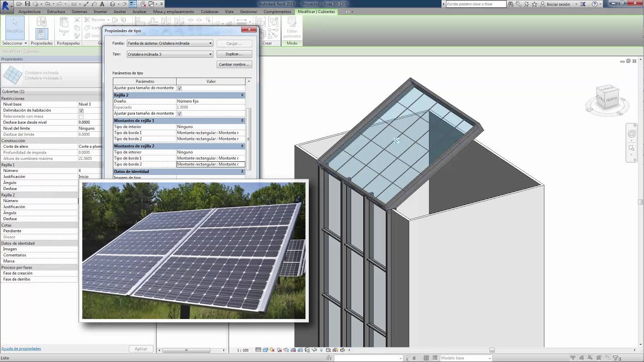Collapse the Rejilla 2 group in type parameters

pos(242,95)
